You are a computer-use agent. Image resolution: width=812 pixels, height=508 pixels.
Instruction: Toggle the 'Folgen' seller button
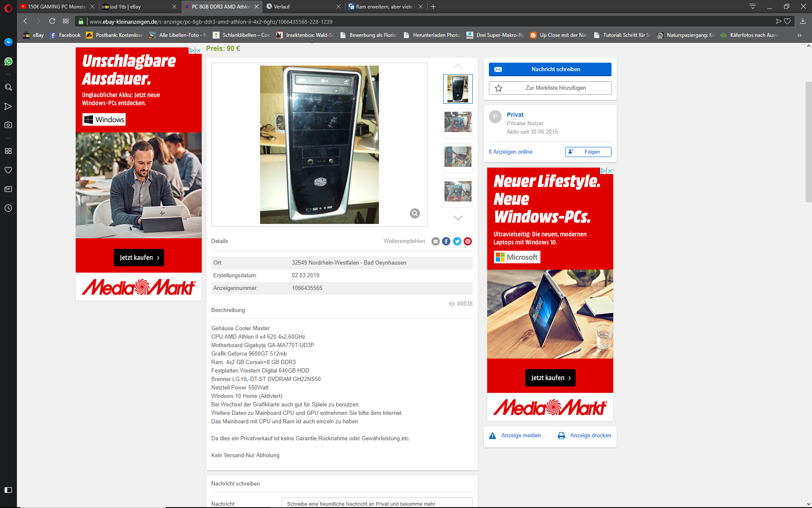[x=588, y=152]
